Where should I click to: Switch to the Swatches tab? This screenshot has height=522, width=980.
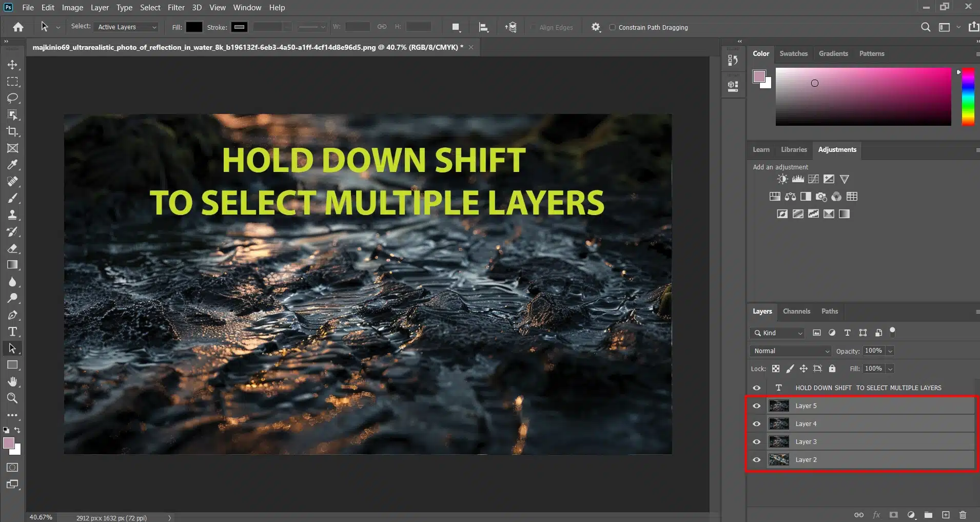(793, 53)
